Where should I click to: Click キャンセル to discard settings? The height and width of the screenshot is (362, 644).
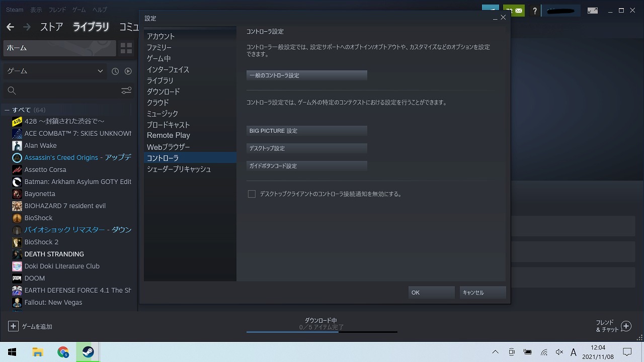(483, 293)
